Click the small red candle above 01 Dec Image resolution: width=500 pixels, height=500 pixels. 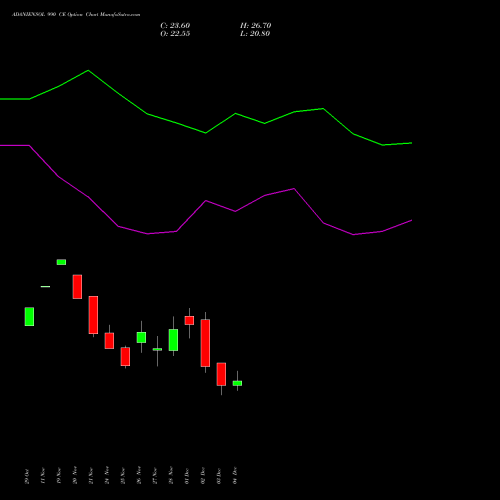189,320
